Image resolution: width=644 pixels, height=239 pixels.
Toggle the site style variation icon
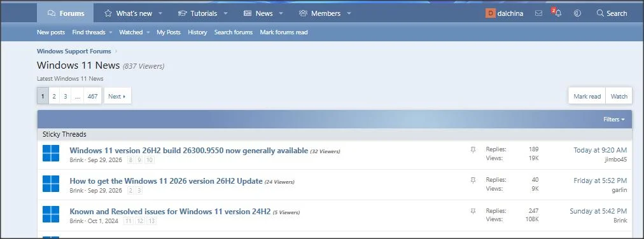click(577, 13)
